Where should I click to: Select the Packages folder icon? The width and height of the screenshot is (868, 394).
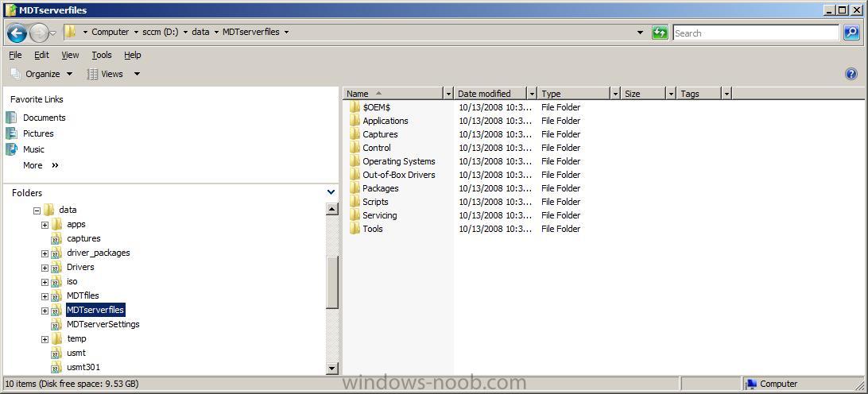pos(355,188)
